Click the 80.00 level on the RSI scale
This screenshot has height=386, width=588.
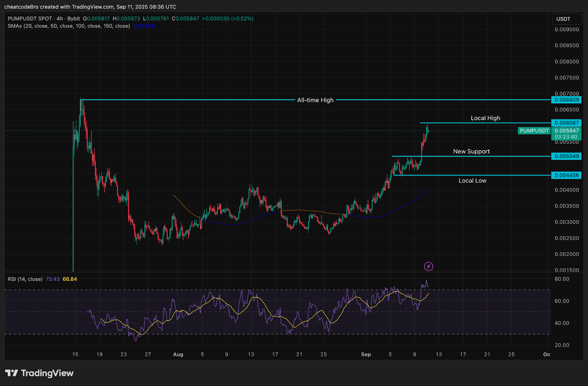click(x=562, y=279)
